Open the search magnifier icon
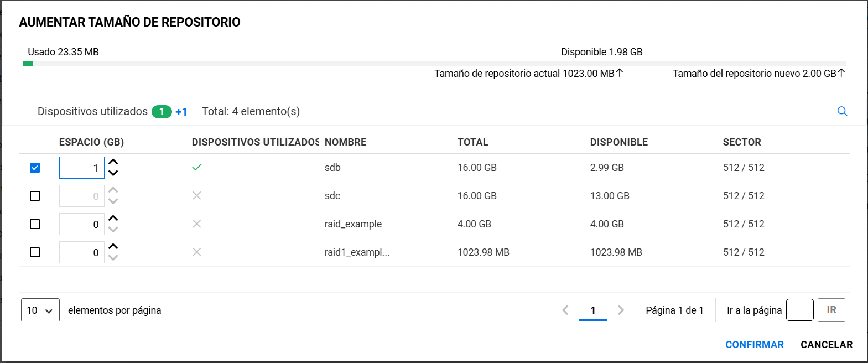Screen dimensions: 868x363 (842, 111)
